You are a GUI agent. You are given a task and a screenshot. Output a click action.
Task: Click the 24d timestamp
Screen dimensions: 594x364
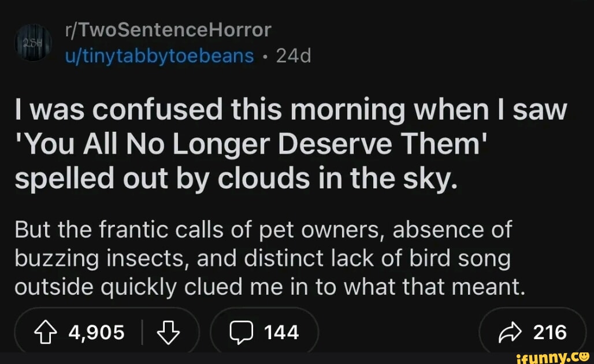point(294,56)
